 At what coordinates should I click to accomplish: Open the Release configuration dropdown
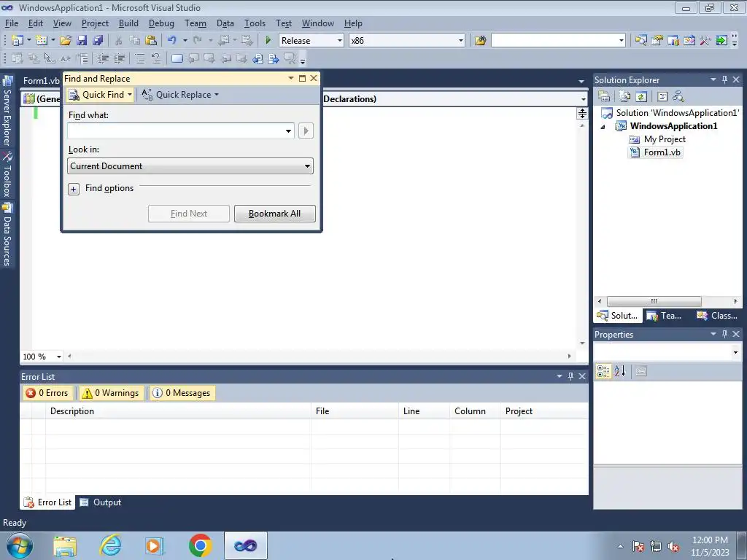(x=340, y=41)
